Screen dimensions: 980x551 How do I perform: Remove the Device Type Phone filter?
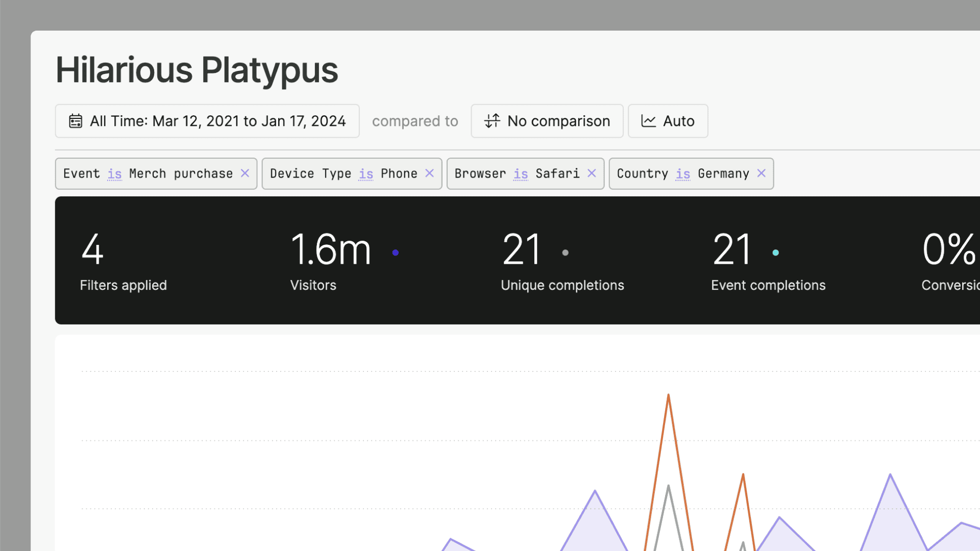pyautogui.click(x=430, y=173)
